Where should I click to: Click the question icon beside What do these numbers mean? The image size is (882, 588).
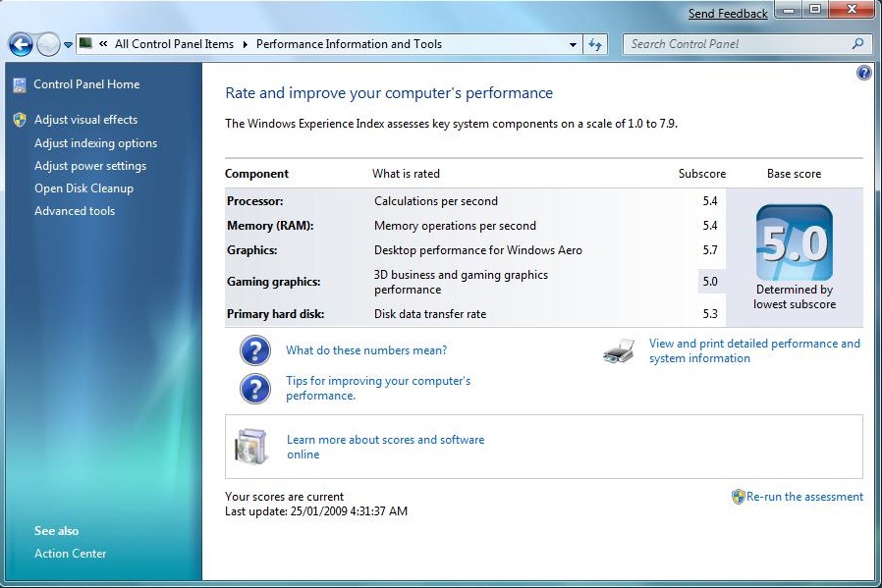pos(254,350)
